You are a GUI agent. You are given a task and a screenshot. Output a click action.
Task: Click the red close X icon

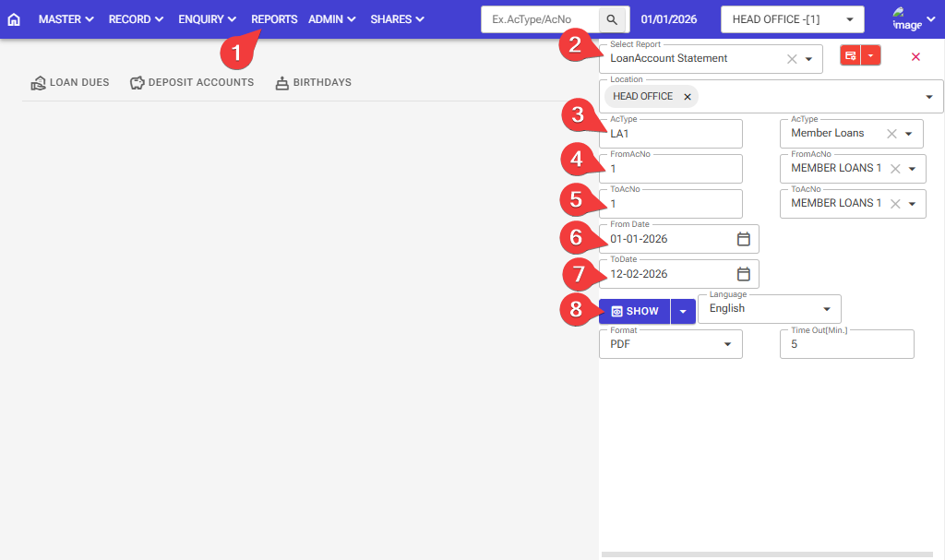[915, 57]
